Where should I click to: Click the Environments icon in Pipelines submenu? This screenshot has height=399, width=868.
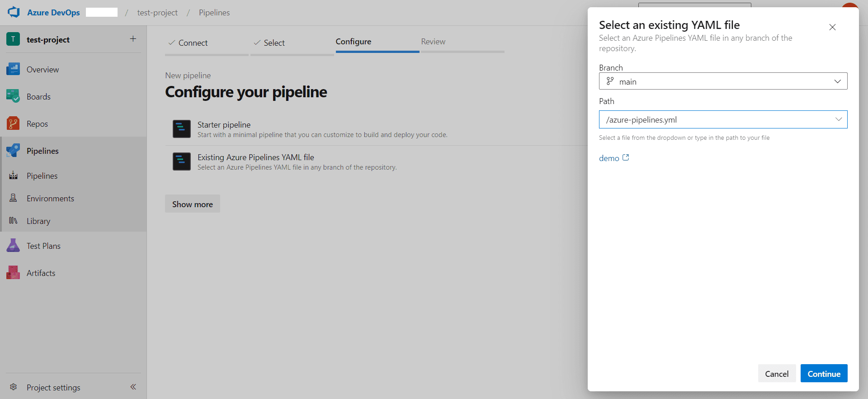point(14,198)
